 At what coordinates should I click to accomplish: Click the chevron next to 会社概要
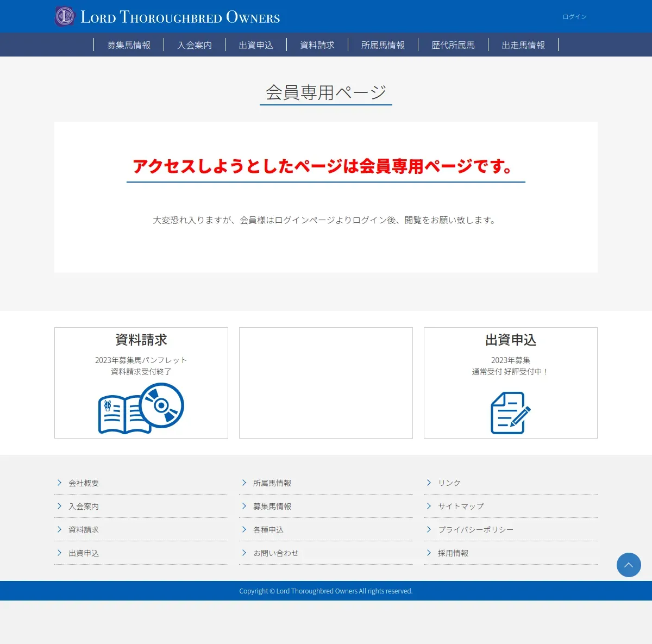(59, 483)
